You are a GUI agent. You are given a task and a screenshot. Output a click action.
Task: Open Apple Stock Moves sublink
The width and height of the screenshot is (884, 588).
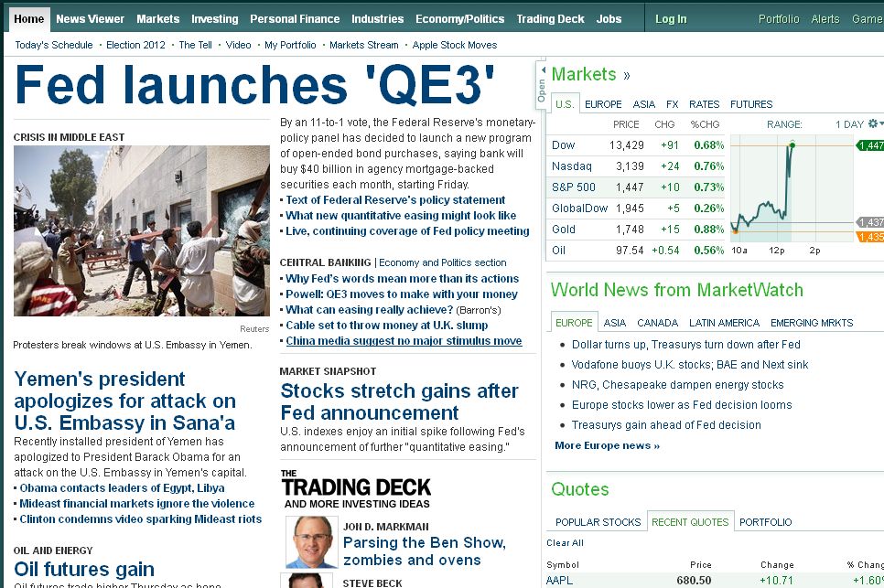point(455,45)
